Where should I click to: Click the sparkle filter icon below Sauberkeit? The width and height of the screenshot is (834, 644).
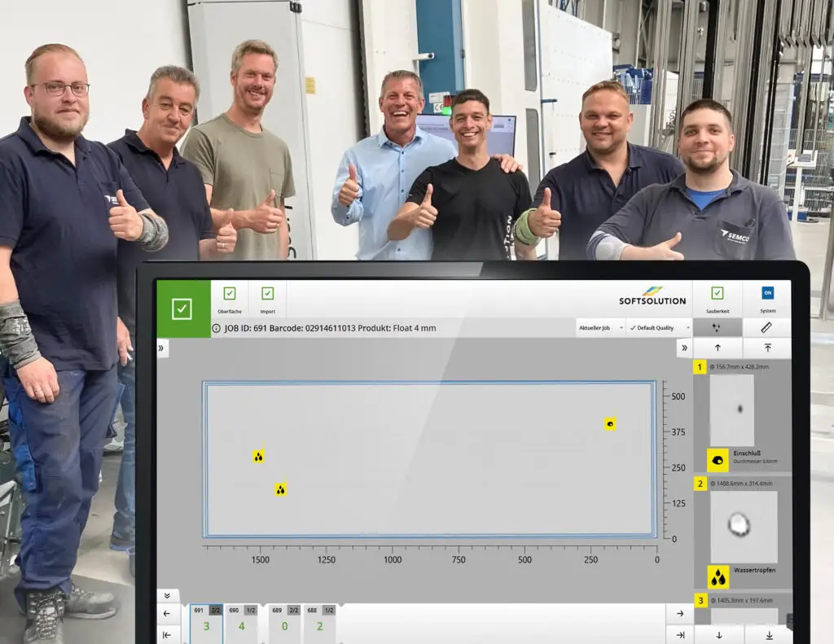717,327
